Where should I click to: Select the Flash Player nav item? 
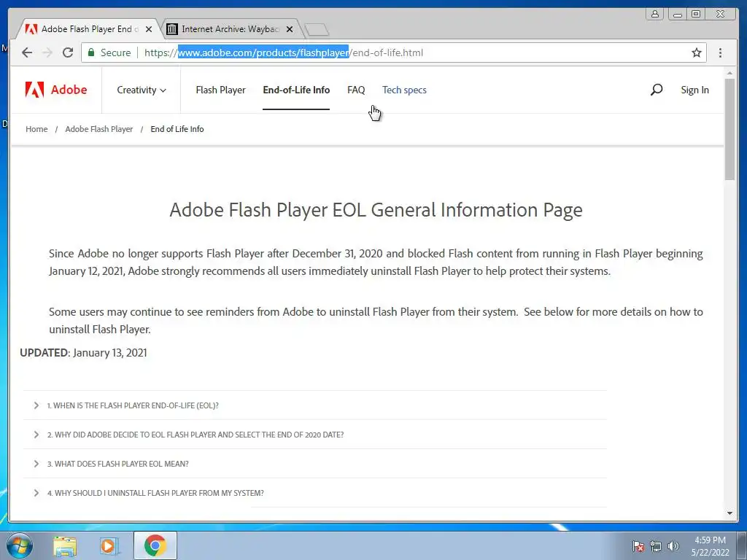pyautogui.click(x=220, y=90)
